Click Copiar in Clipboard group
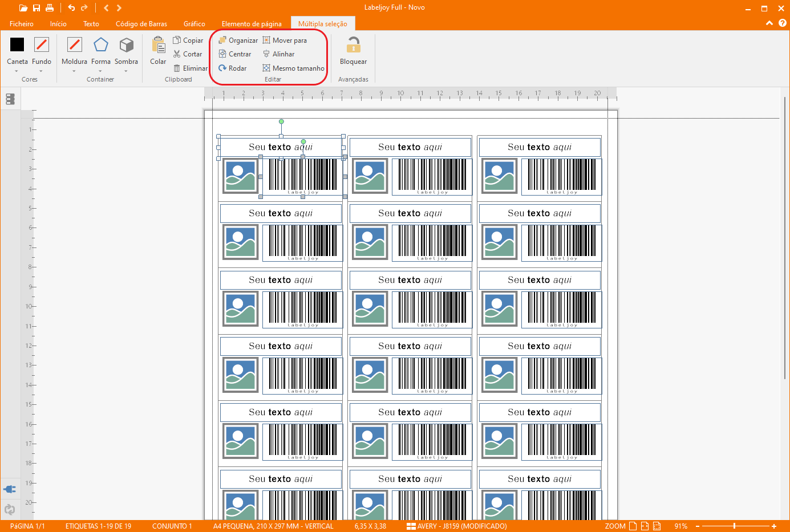Viewport: 790px width, 532px height. (x=188, y=40)
